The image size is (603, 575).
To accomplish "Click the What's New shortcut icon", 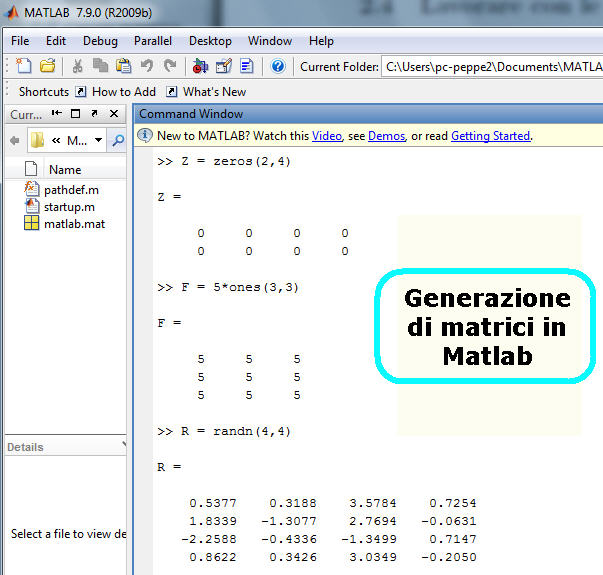I will 171,92.
